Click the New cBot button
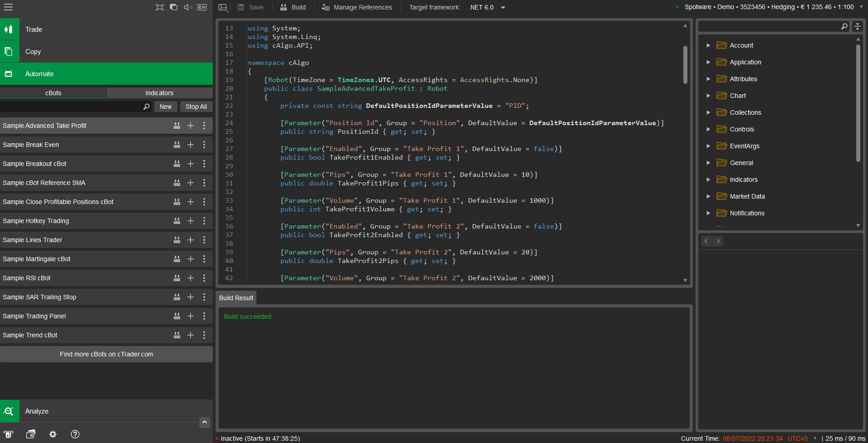Image resolution: width=868 pixels, height=443 pixels. pyautogui.click(x=166, y=107)
